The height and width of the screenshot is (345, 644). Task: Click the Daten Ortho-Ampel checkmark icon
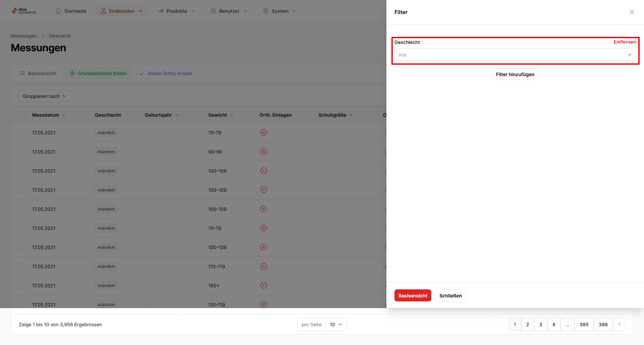[142, 73]
